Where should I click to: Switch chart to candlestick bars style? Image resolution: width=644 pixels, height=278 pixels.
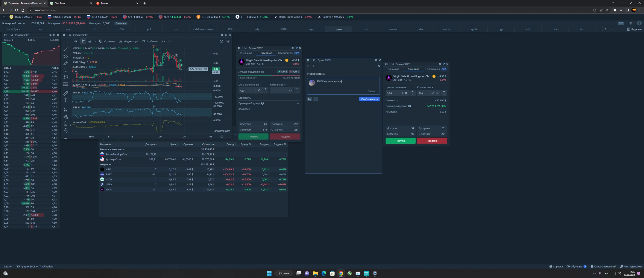[x=83, y=41]
